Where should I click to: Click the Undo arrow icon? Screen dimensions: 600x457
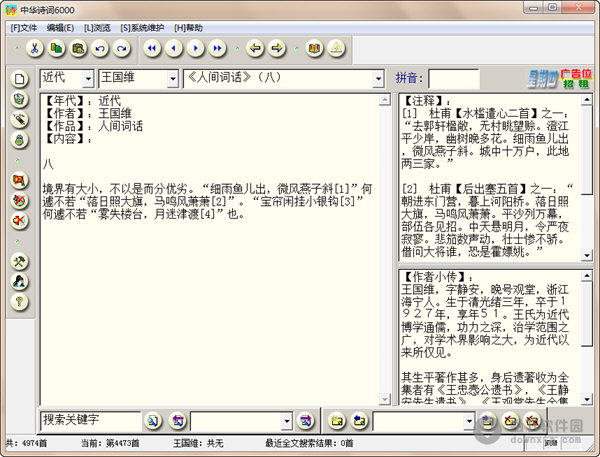pos(100,49)
